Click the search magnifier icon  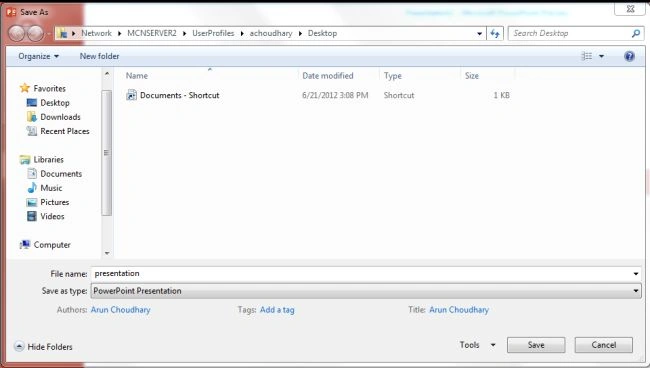tap(635, 34)
